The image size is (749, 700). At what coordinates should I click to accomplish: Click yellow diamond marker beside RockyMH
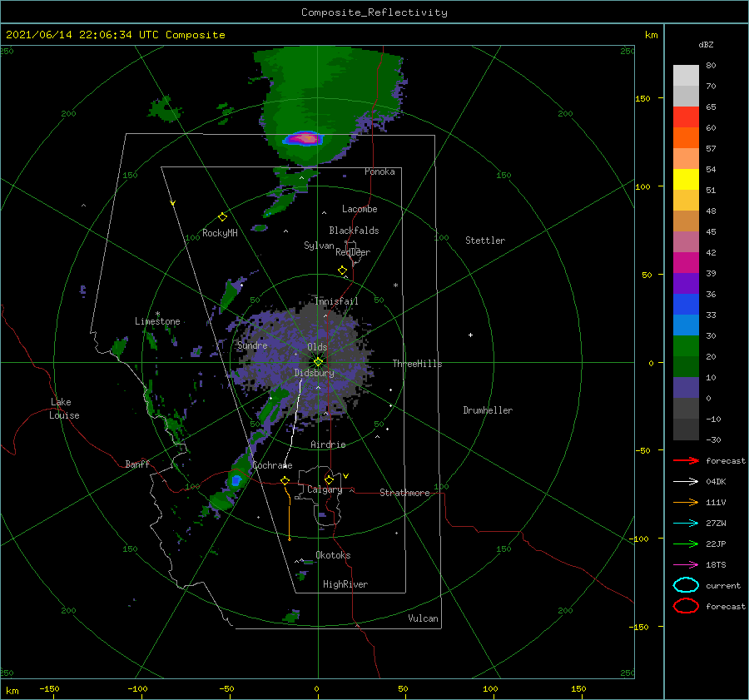coord(222,217)
